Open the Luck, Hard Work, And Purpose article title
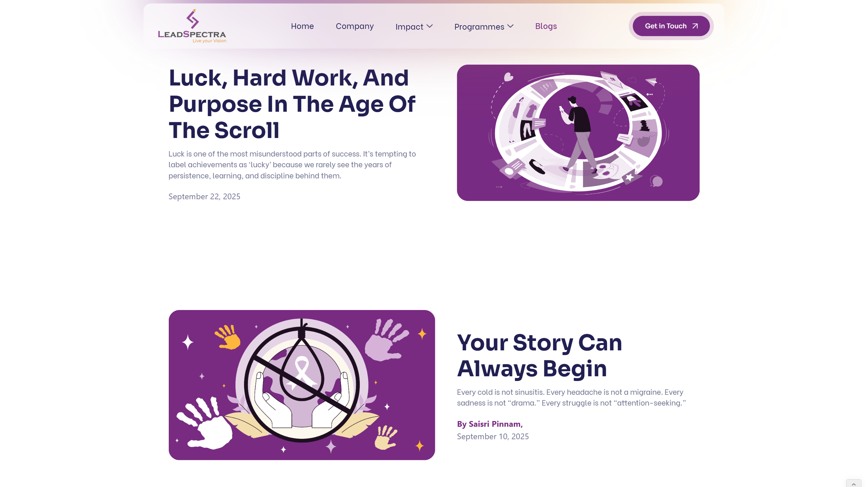This screenshot has width=868, height=487. (292, 104)
